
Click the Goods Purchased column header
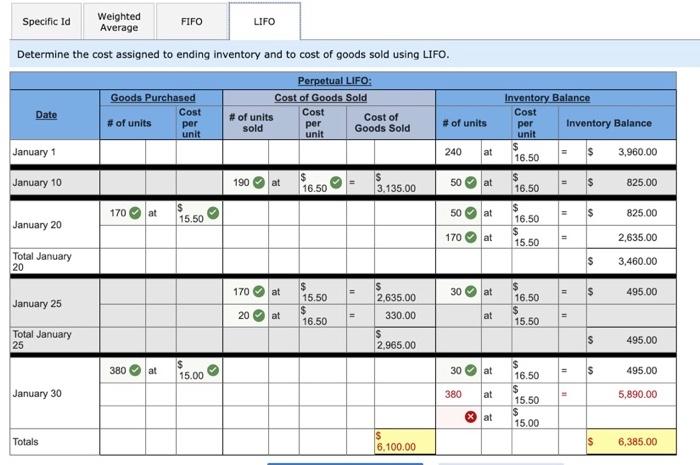(153, 98)
